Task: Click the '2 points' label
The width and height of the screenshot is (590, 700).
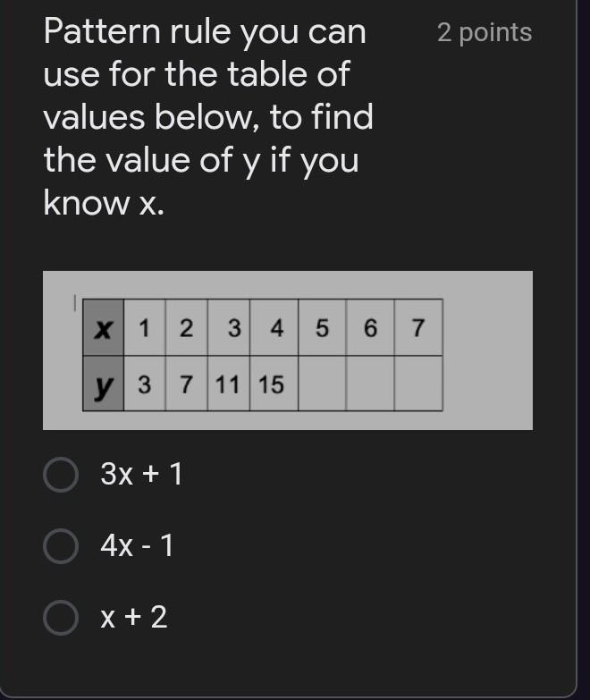Action: click(x=484, y=33)
